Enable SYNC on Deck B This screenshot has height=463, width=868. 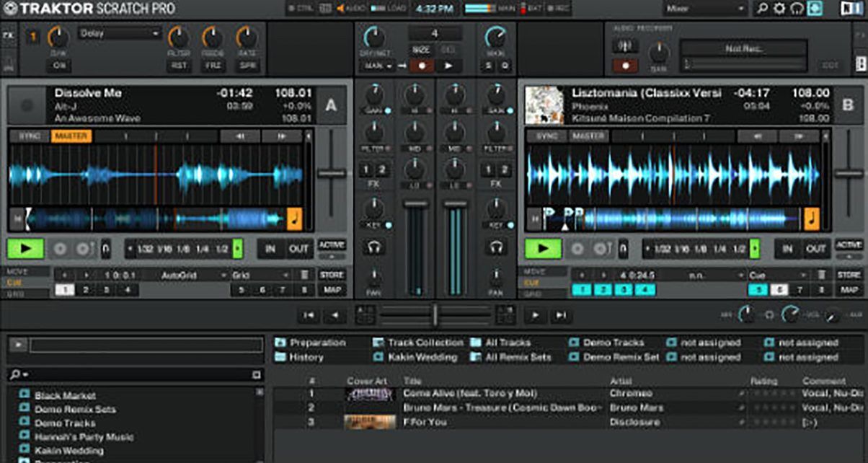click(x=546, y=136)
